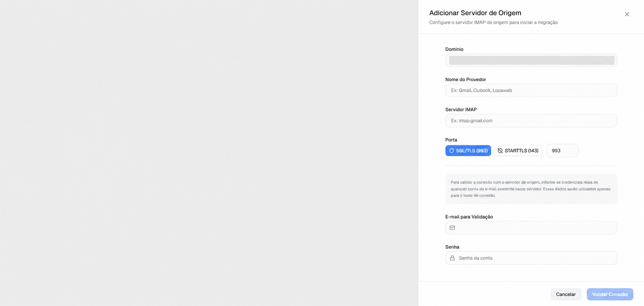
Task: Click the subtitle about configuring the IMAP server
Action: point(494,22)
